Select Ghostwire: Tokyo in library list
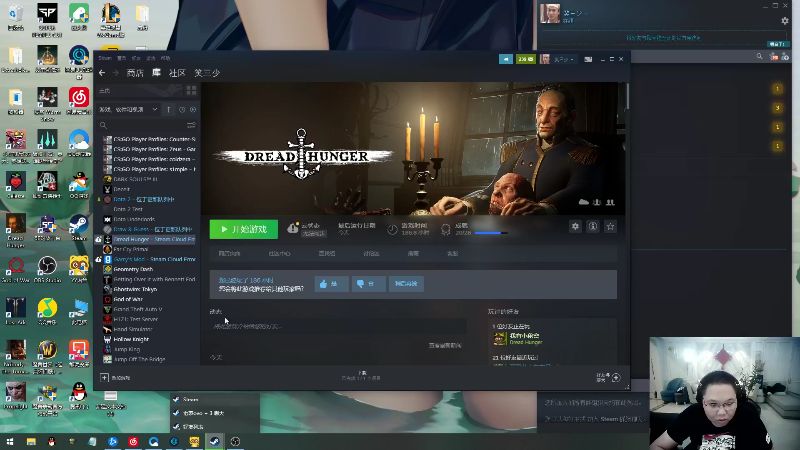This screenshot has width=800, height=450. (135, 289)
